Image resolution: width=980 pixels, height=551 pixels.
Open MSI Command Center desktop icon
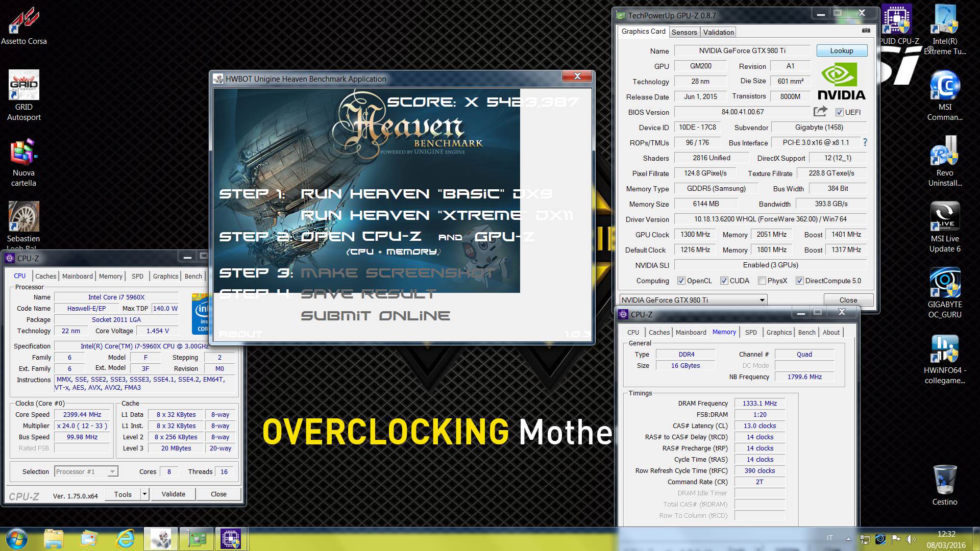[x=945, y=95]
